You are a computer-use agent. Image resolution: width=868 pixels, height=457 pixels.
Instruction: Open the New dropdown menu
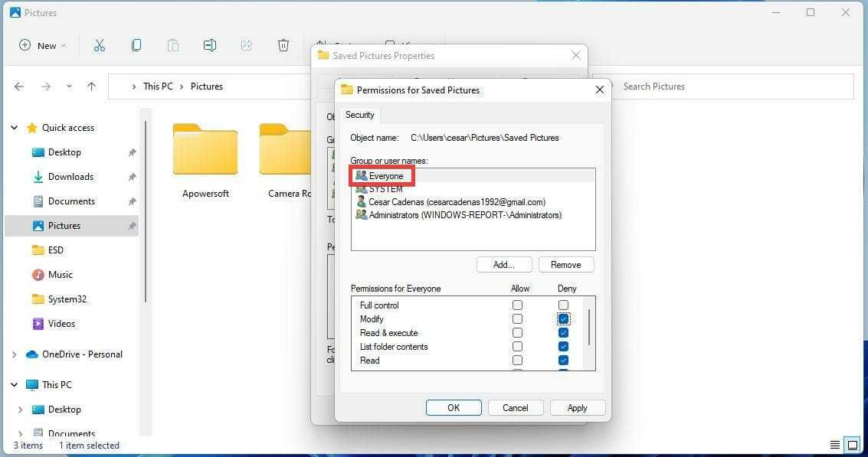pos(43,45)
